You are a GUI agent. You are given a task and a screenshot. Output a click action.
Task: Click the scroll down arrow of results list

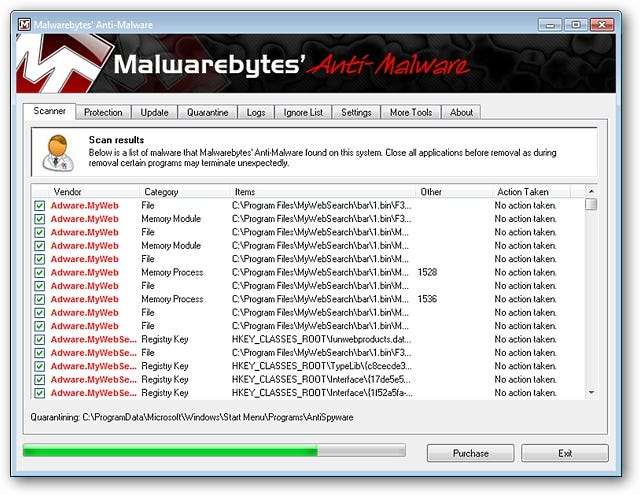pos(591,393)
